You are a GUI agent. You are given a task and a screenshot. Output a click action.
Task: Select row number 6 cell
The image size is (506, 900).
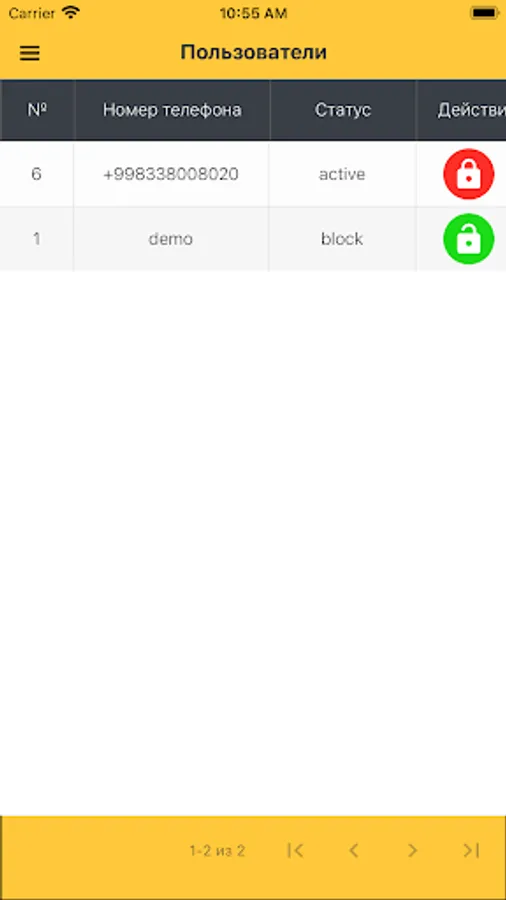click(x=37, y=174)
